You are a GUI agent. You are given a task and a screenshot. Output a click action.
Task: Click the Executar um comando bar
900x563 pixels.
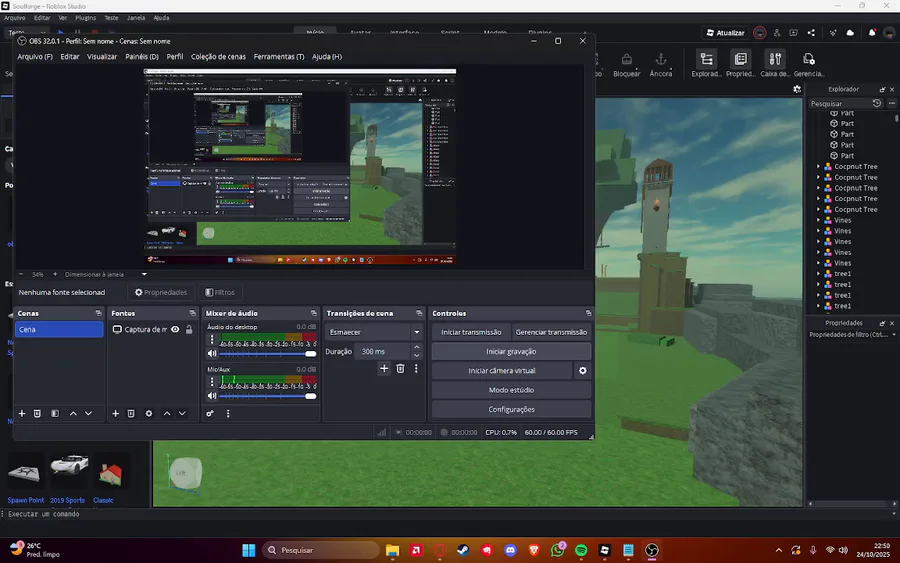pyautogui.click(x=448, y=514)
